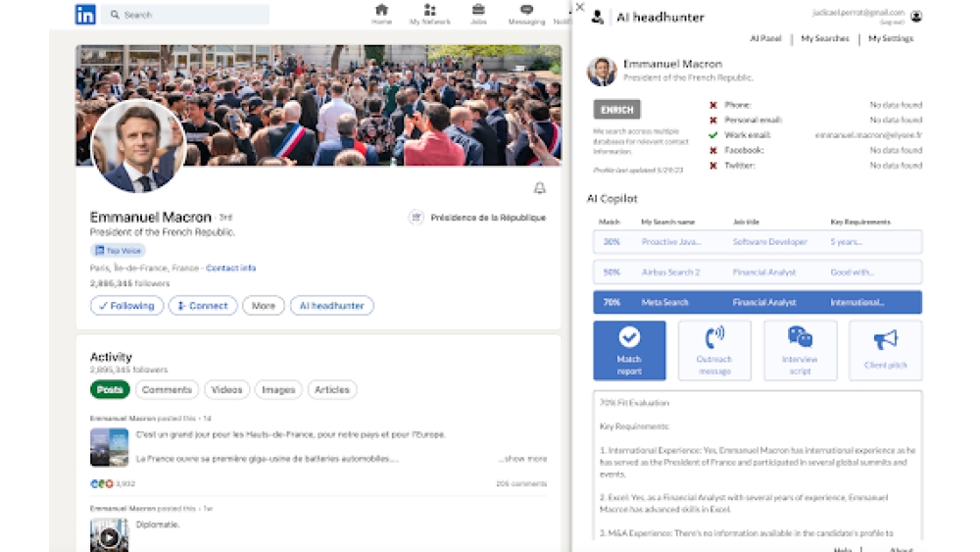
Task: Click the Job title column header
Action: click(x=746, y=222)
